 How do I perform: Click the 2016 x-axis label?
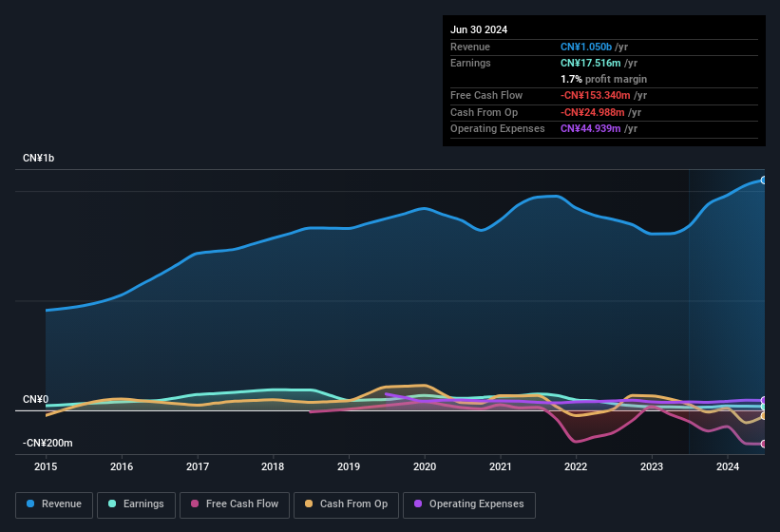tap(122, 466)
